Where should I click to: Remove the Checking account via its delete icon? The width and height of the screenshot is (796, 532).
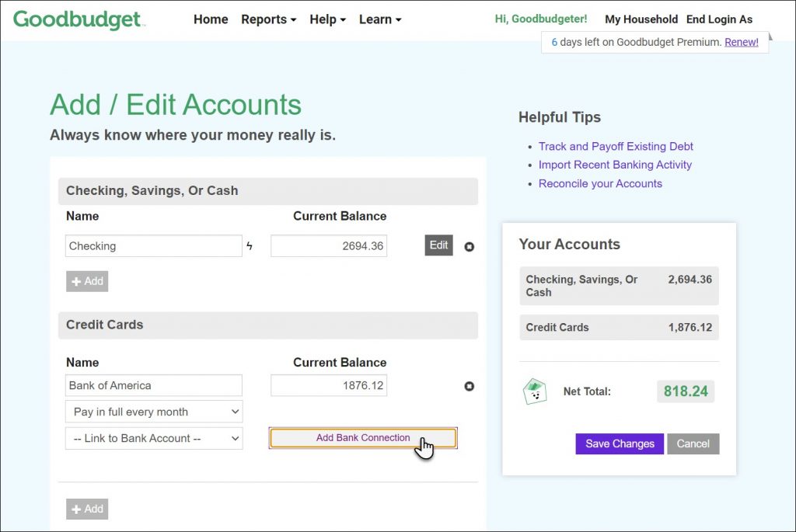469,245
